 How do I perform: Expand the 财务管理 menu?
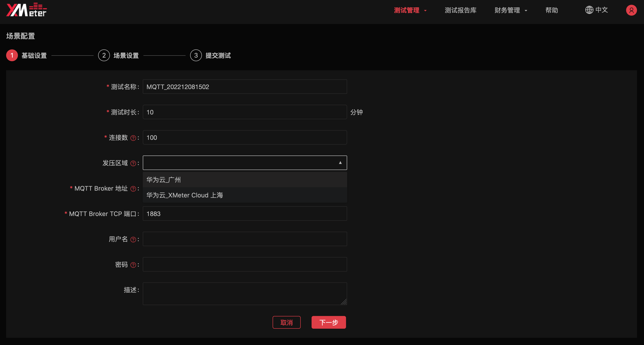[x=511, y=10]
